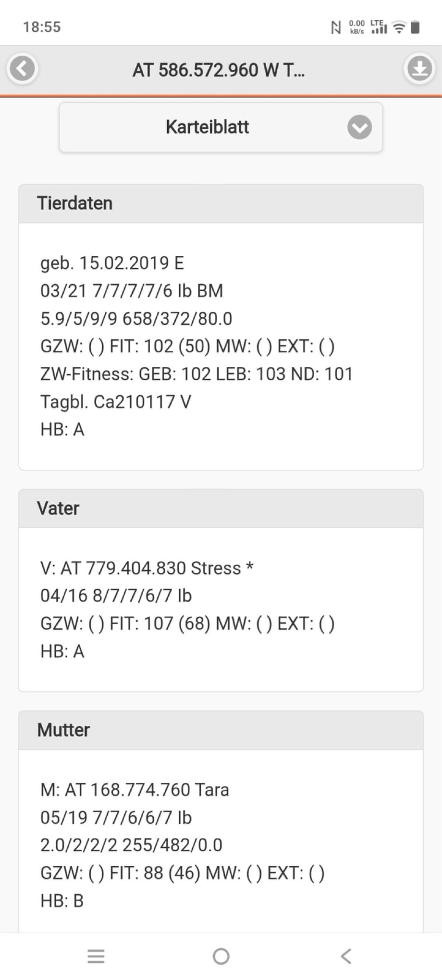Open mother entry AT 168.774.760 Tara
442x980 pixels.
click(x=134, y=790)
